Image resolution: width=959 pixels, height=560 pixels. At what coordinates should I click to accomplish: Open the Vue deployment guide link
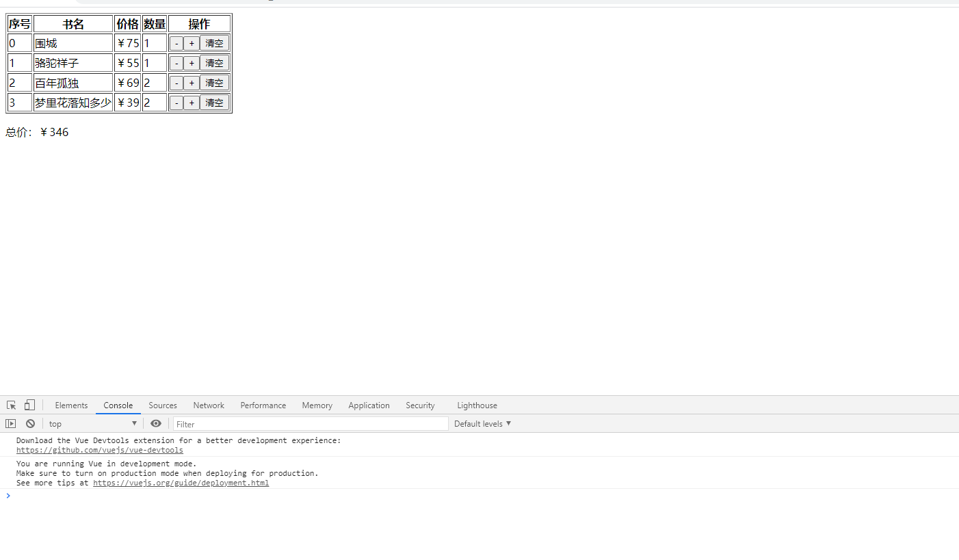(x=181, y=483)
